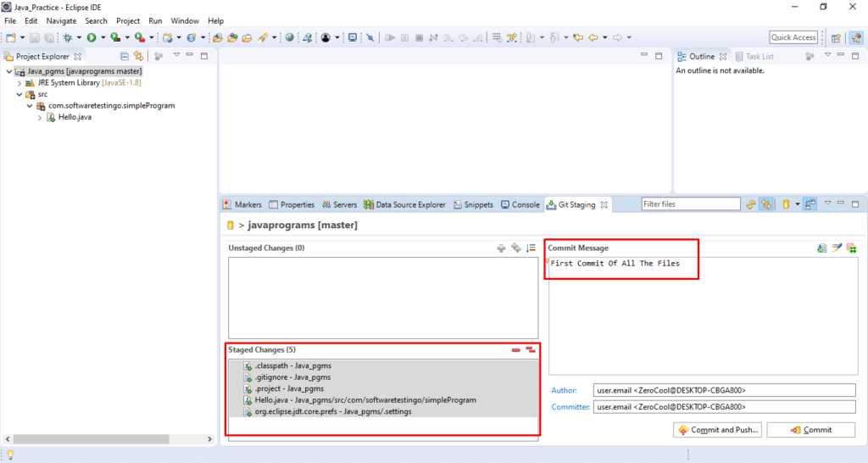Unstage selected files with single red minus

tap(516, 350)
